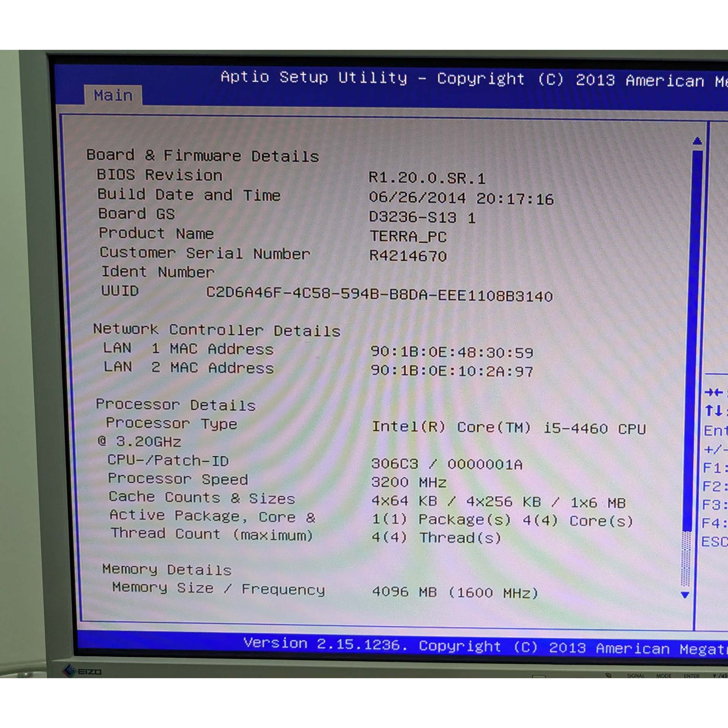
Task: Click CPU-/Patch-ID label
Action: 168,460
